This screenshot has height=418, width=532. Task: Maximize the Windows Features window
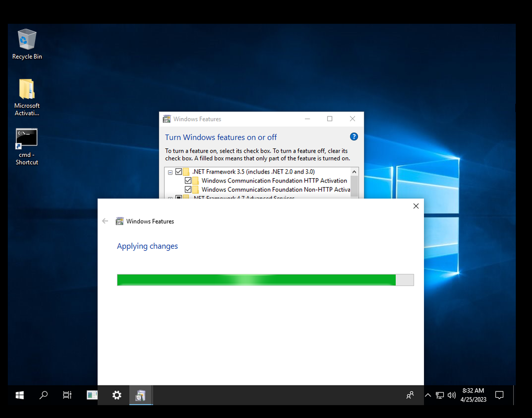(330, 119)
